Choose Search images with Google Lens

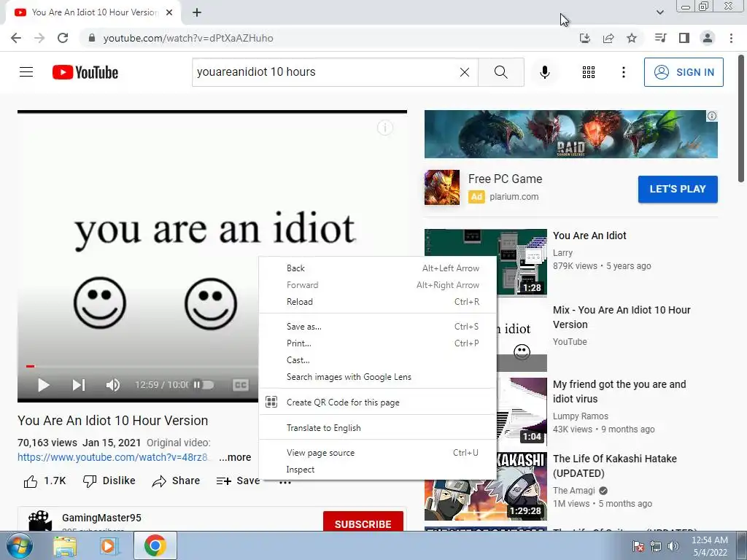point(377,377)
